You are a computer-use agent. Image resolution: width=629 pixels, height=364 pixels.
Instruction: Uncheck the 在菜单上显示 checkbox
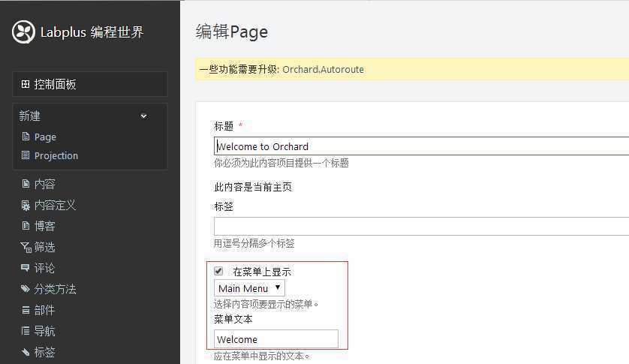tap(218, 271)
